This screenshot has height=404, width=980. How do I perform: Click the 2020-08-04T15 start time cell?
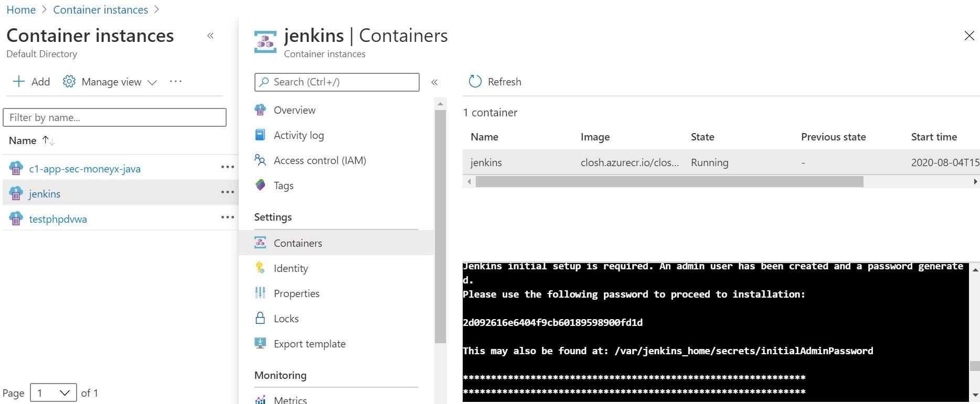tap(945, 162)
